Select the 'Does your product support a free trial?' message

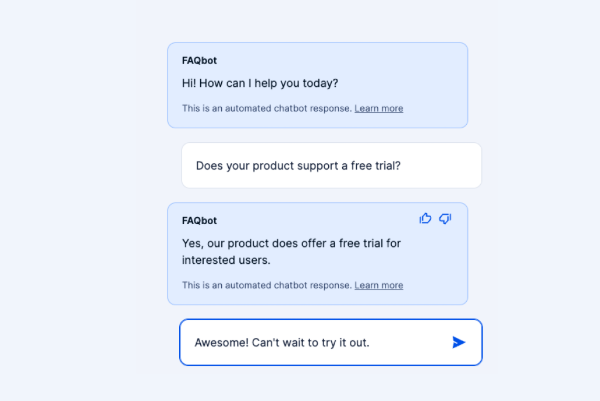[x=331, y=165]
